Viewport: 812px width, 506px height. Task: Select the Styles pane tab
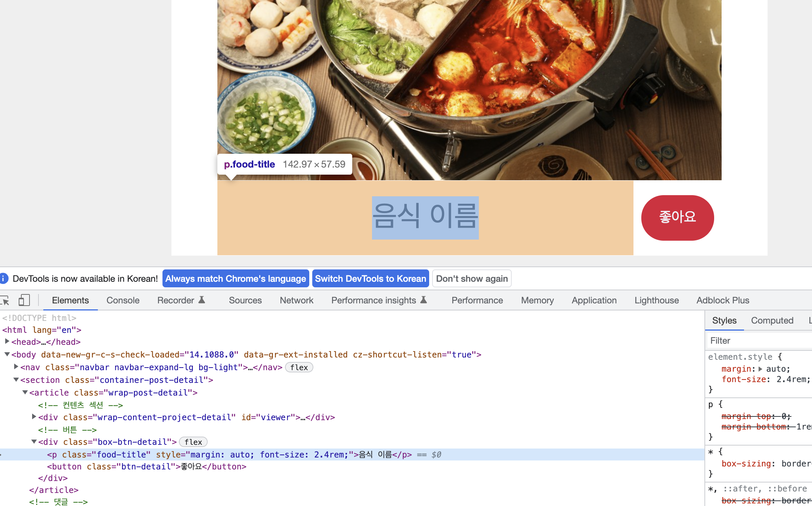click(x=724, y=321)
